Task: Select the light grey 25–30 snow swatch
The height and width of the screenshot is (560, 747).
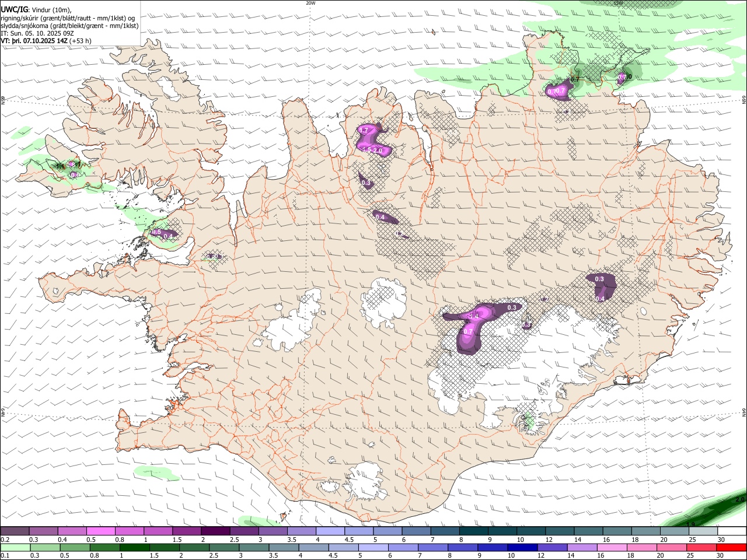Action: coord(703,531)
